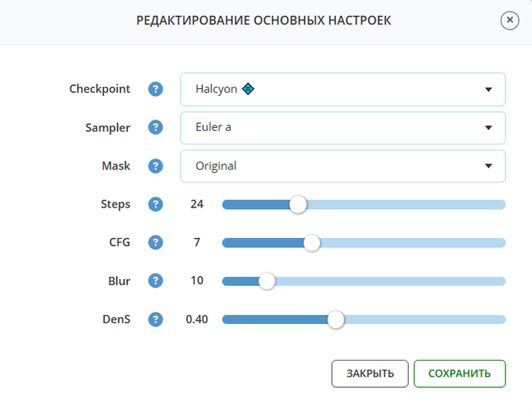The height and width of the screenshot is (410, 532).
Task: Click the DenS value 0.40
Action: 197,319
